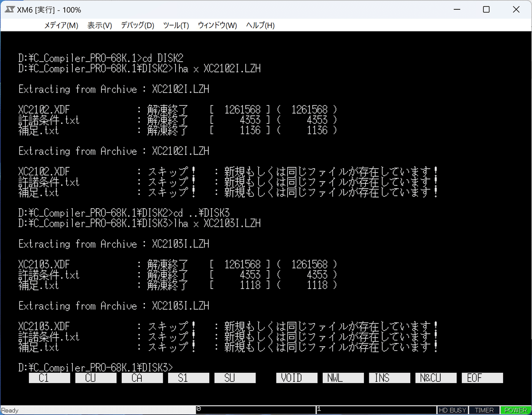Click the NWL function key label
532x415 pixels.
click(343, 378)
